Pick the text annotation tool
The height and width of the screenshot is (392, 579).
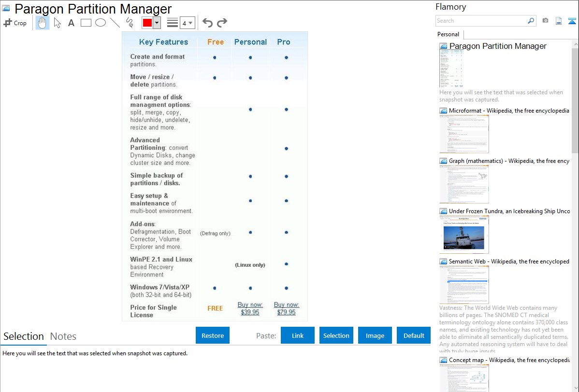click(71, 23)
